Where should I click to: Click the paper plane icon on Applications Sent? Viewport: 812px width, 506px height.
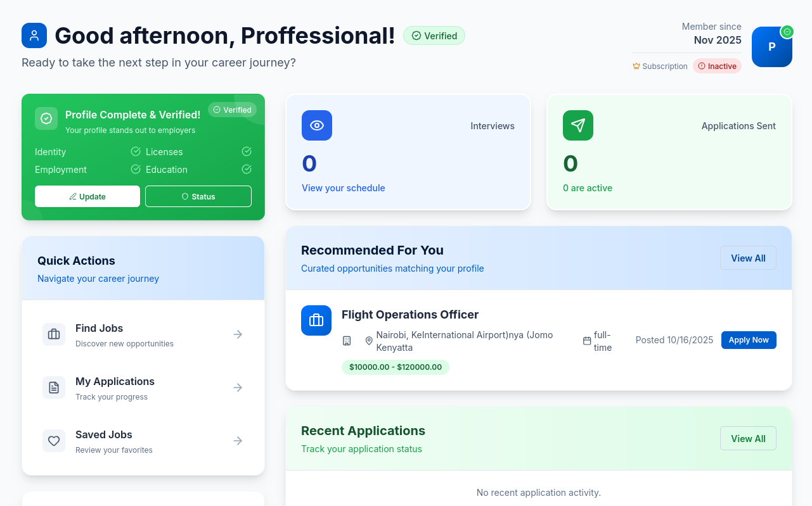tap(577, 125)
